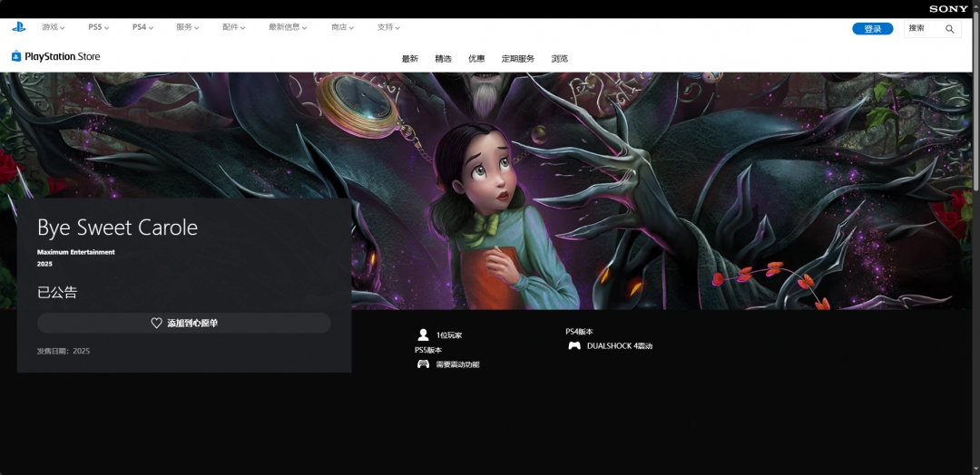Click the heart icon on wishlist button
The height and width of the screenshot is (475, 980).
(156, 324)
